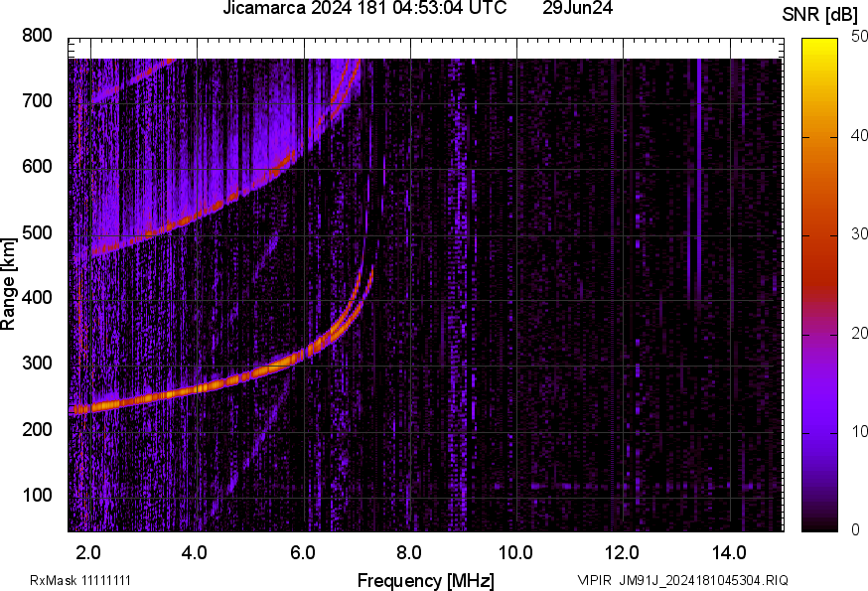Click the 14.0 frequency tick label
The width and height of the screenshot is (868, 591).
pyautogui.click(x=729, y=551)
